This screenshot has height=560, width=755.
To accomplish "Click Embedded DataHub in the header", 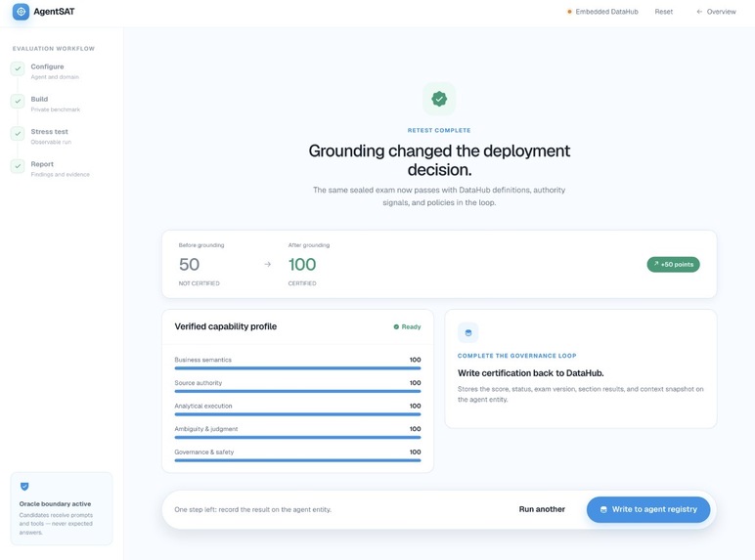I will click(602, 12).
